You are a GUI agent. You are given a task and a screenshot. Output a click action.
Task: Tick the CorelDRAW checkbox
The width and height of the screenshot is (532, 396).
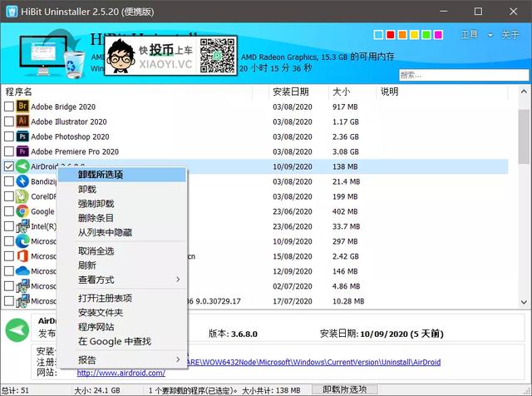point(9,196)
